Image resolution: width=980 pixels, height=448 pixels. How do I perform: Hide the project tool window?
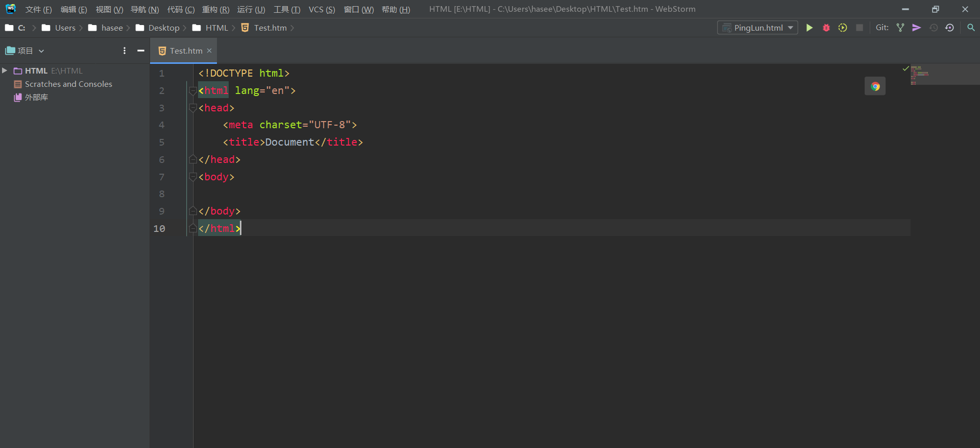click(x=141, y=51)
